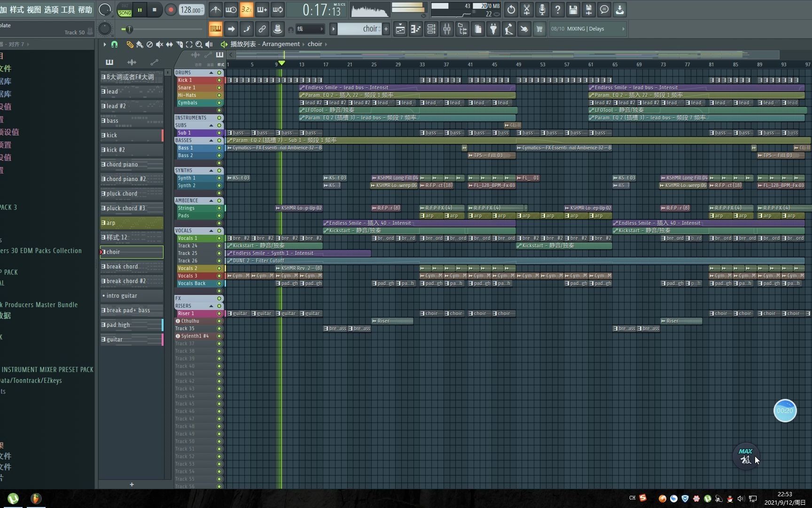The width and height of the screenshot is (812, 508).
Task: Collapse the BASSES track group
Action: [x=211, y=140]
